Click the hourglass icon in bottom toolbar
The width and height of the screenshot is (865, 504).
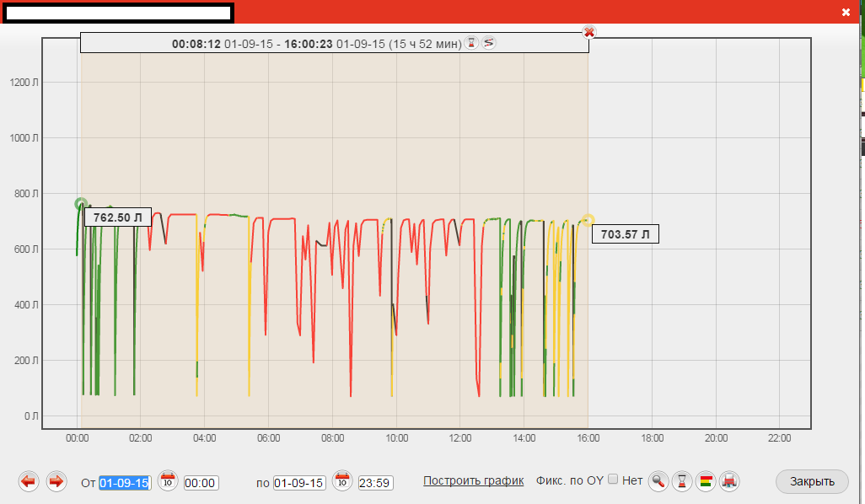coord(682,481)
